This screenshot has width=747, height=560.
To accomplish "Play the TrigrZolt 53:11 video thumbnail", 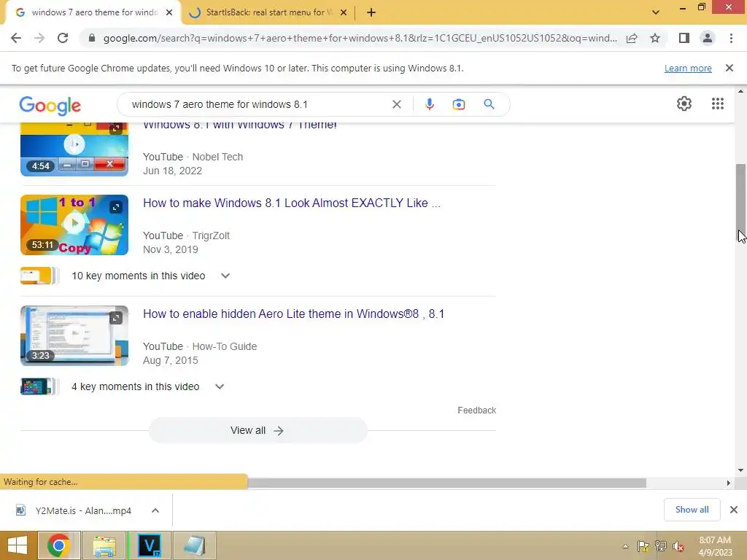I will click(x=74, y=225).
